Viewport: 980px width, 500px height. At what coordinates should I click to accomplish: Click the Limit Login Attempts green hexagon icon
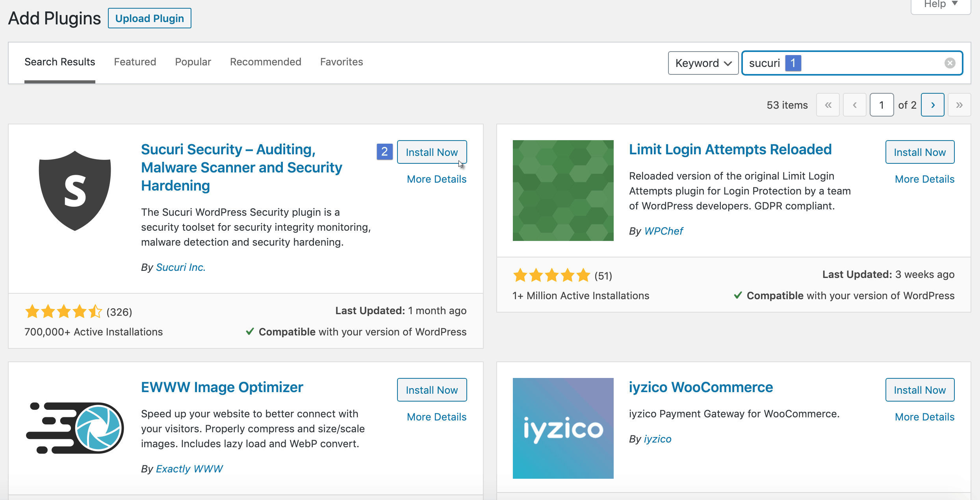[x=563, y=191]
